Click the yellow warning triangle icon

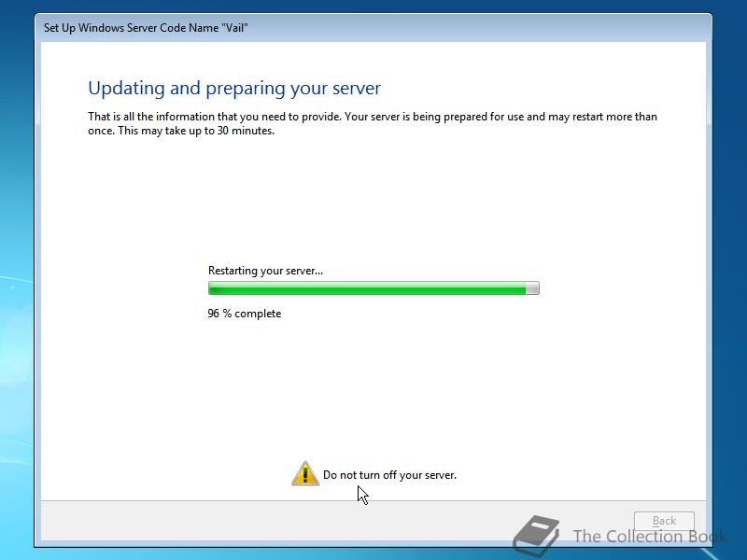click(x=305, y=473)
